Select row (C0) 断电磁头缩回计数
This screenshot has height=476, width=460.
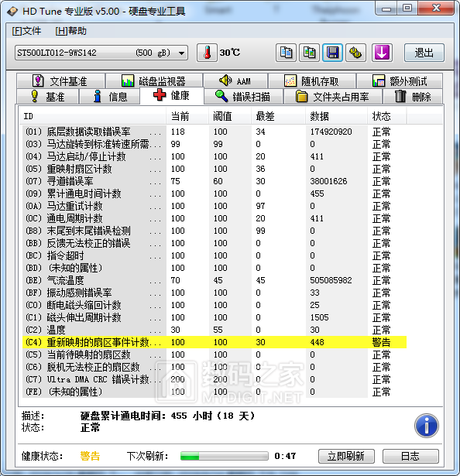point(215,305)
